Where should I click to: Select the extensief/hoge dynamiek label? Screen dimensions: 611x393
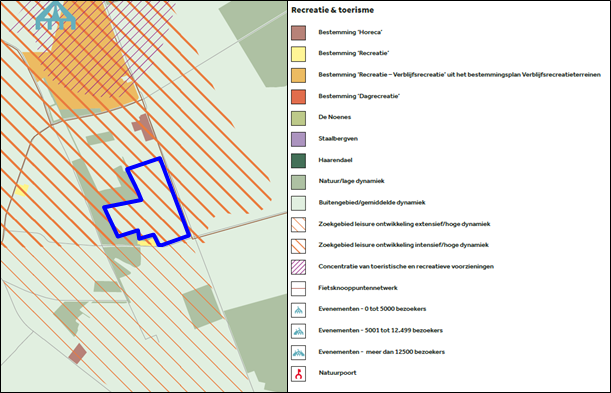point(404,224)
